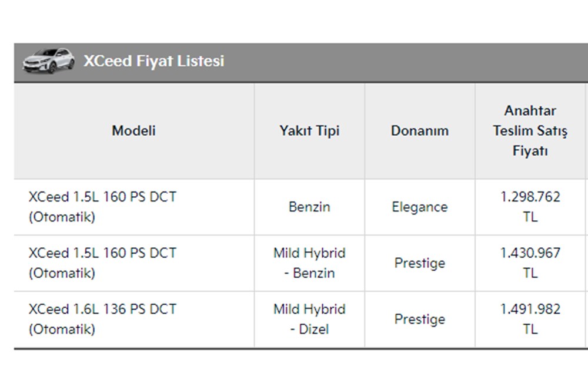
Task: Select the second XCeed 1.5L 160 PS model
Action: click(102, 263)
